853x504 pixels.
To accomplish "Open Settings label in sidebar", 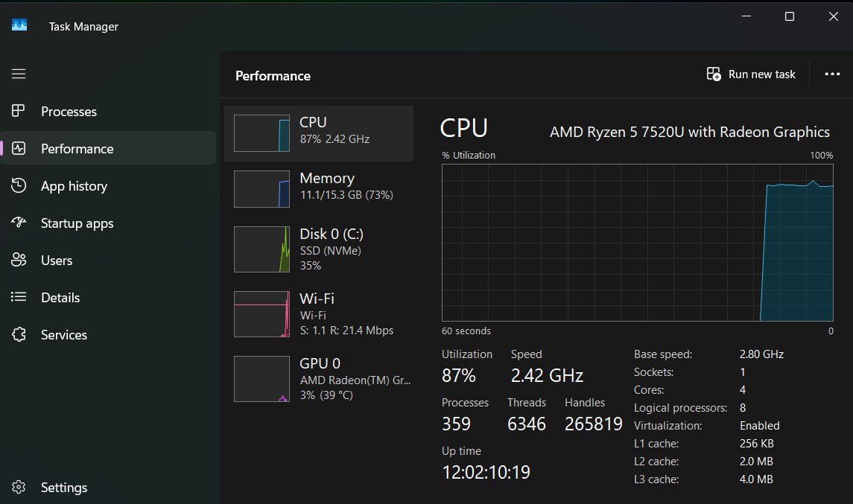I will (x=64, y=488).
